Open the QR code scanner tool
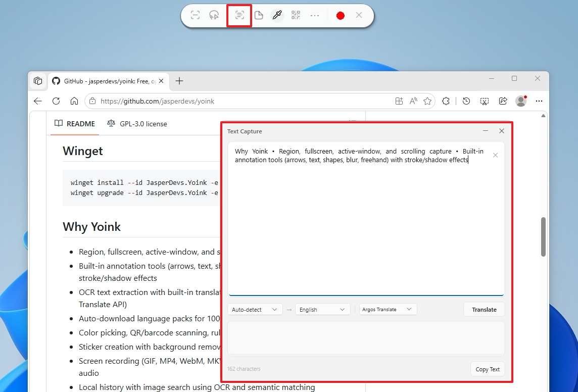 coord(296,15)
